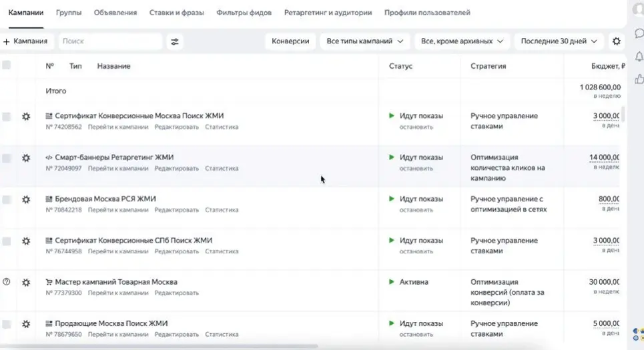Image resolution: width=644 pixels, height=350 pixels.
Task: Click cart type icon of Мастер кампаний
Action: point(49,282)
